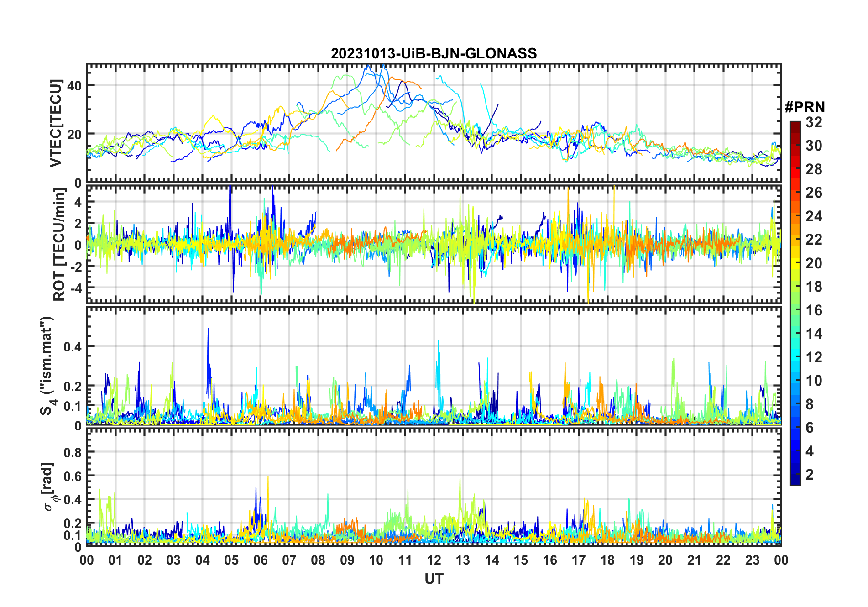
Task: Click colorbar tick label 18
Action: (x=814, y=287)
